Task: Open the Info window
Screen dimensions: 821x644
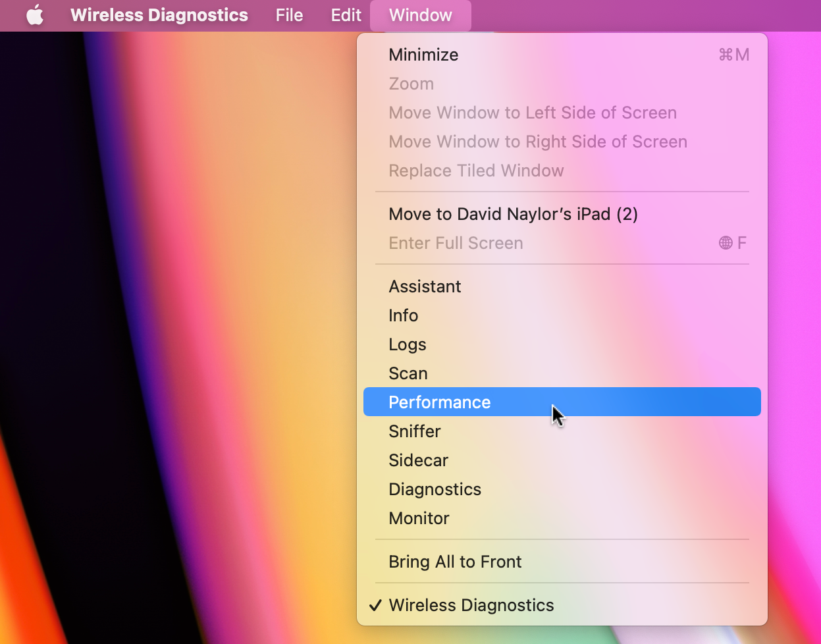Action: [562, 315]
